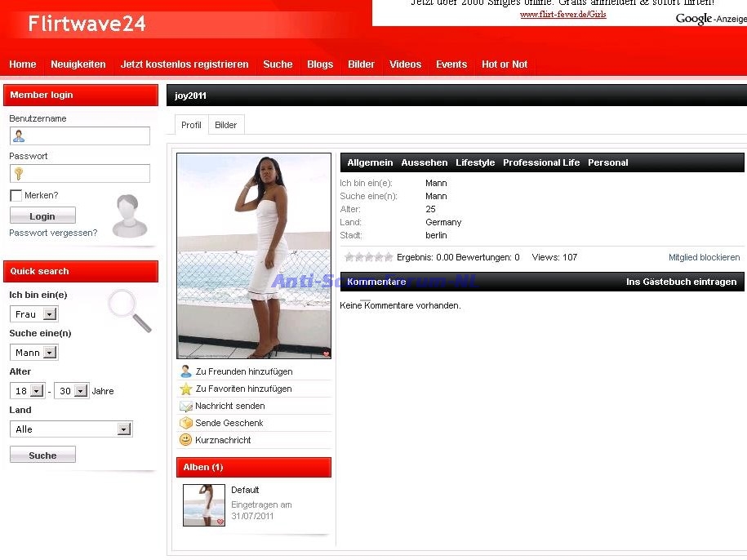The image size is (747, 560).
Task: Open the Default album thumbnail
Action: 203,504
